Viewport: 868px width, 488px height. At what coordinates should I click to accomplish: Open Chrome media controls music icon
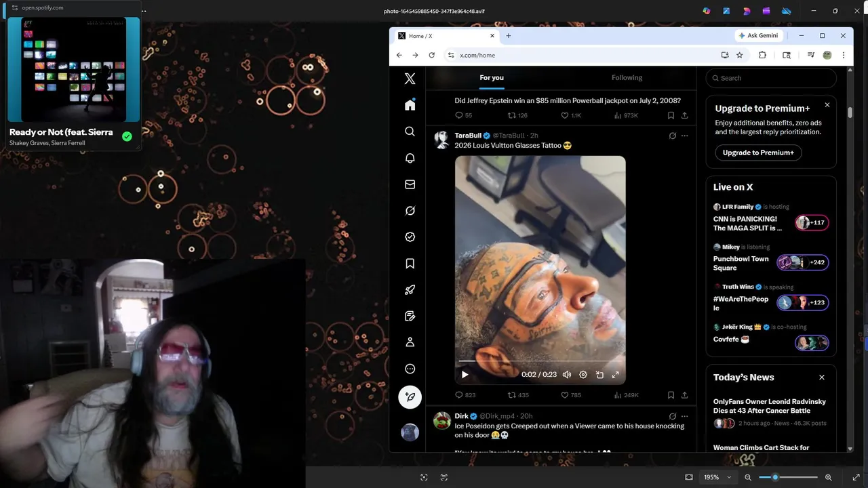point(810,56)
